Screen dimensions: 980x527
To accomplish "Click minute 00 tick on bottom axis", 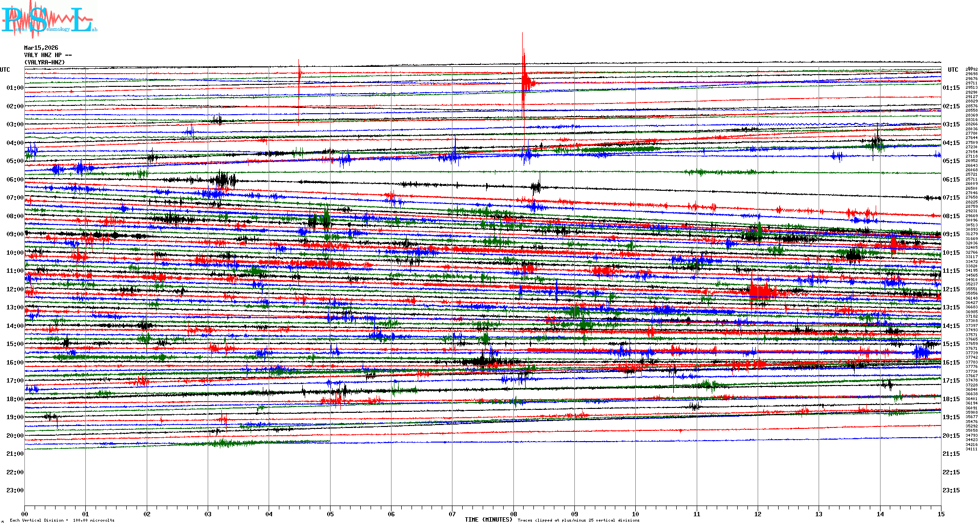I will point(25,514).
